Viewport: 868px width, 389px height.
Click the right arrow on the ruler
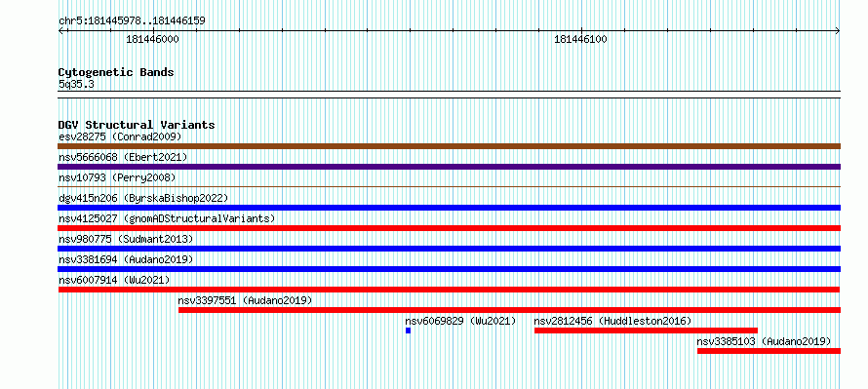pos(838,31)
